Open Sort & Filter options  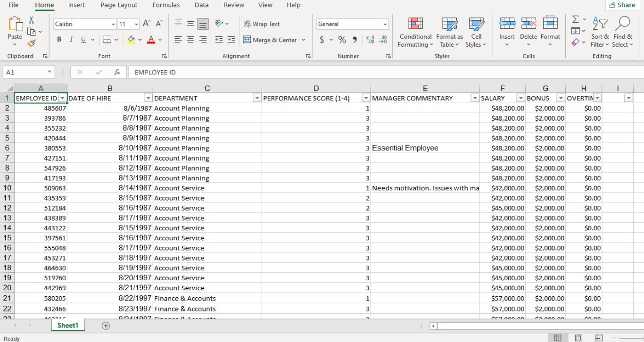coord(599,32)
